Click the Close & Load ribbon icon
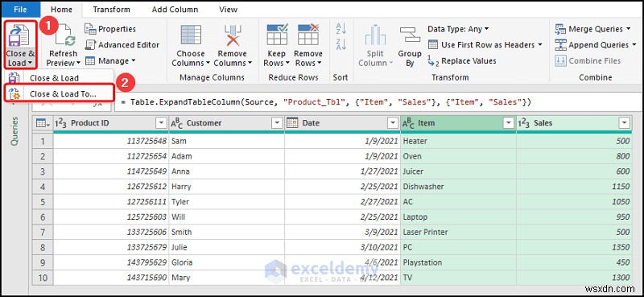 [x=19, y=35]
